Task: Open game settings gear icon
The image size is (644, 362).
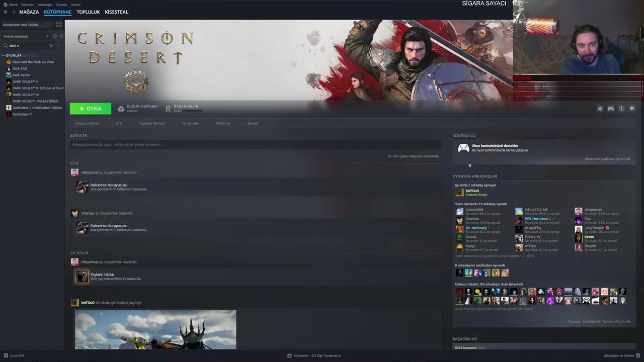Action: [x=600, y=109]
